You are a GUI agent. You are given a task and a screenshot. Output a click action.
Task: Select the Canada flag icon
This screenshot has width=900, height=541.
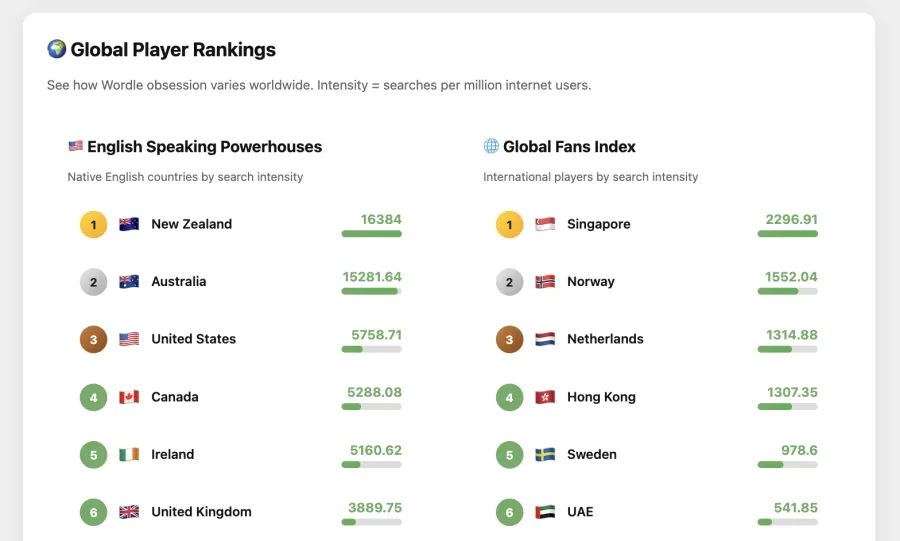click(x=129, y=397)
